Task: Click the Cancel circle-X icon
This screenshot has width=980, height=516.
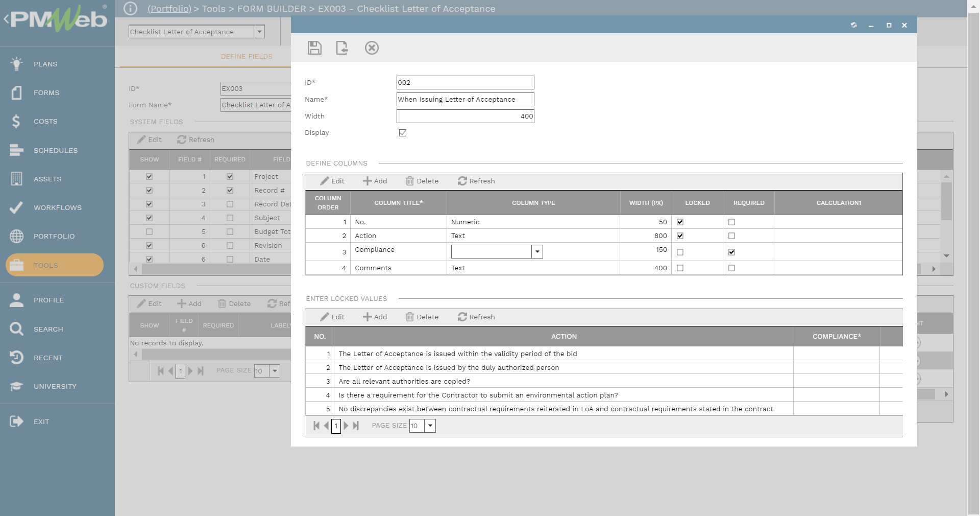Action: tap(372, 48)
